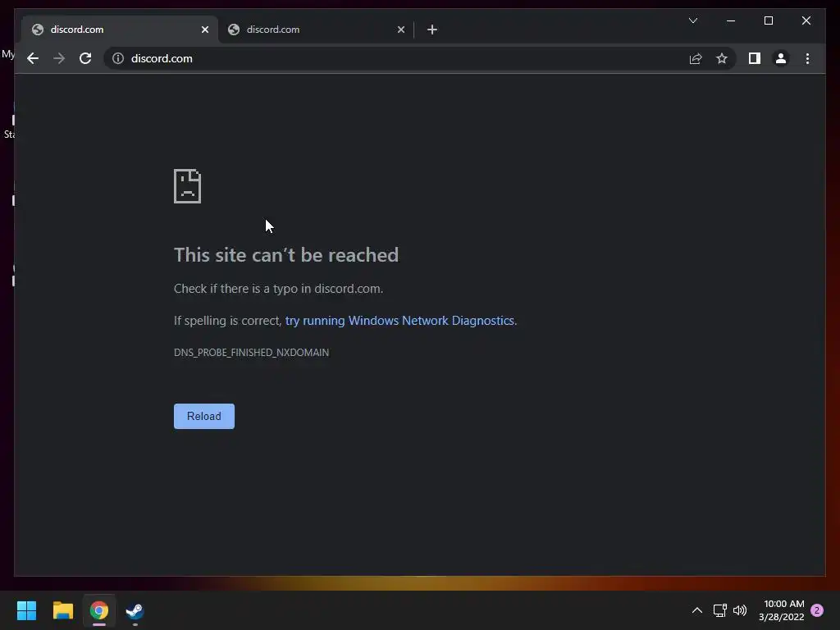840x630 pixels.
Task: Click the greyed forward arrow in Chrome
Action: point(59,58)
